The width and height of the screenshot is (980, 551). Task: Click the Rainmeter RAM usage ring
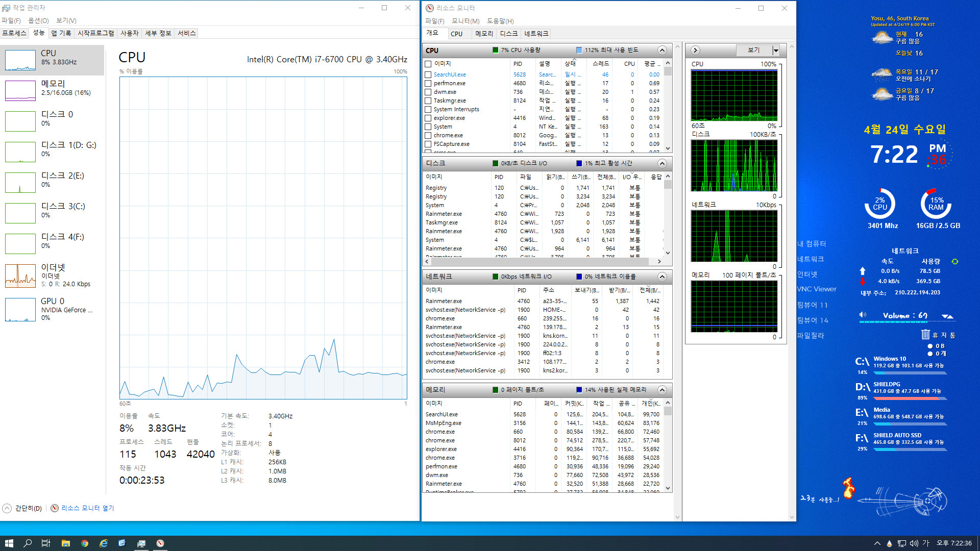(x=936, y=204)
